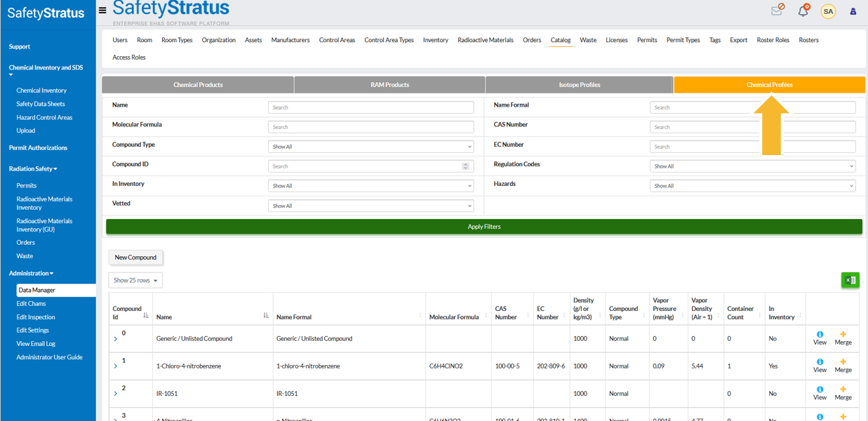
Task: Click Compound ID stepper arrows
Action: (465, 166)
